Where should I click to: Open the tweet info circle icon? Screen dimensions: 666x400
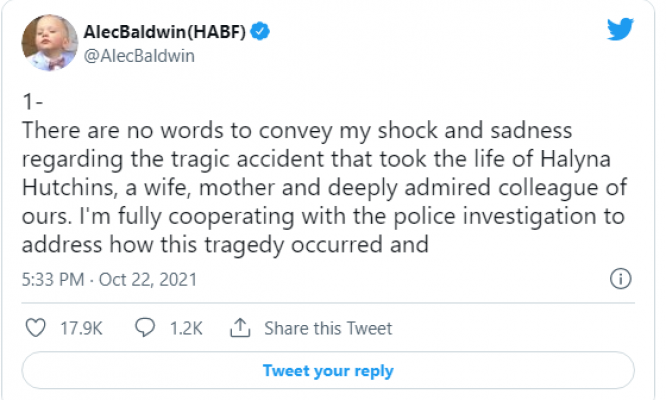[621, 278]
